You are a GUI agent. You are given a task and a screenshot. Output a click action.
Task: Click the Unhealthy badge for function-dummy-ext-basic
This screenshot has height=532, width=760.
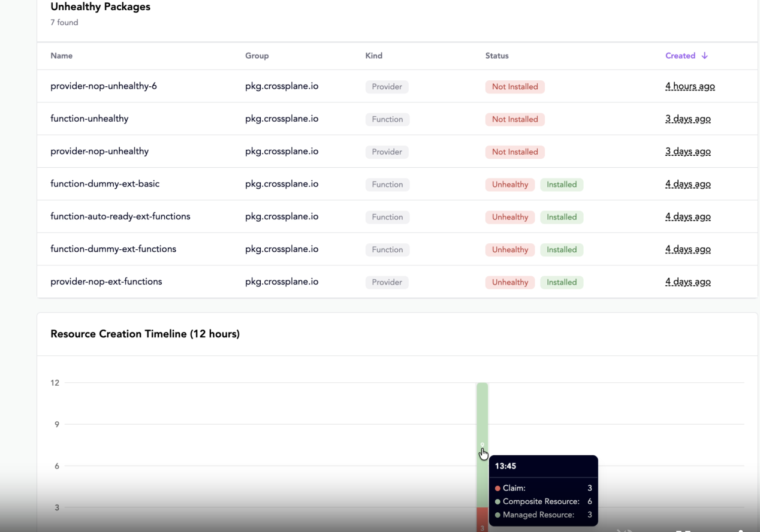(509, 185)
